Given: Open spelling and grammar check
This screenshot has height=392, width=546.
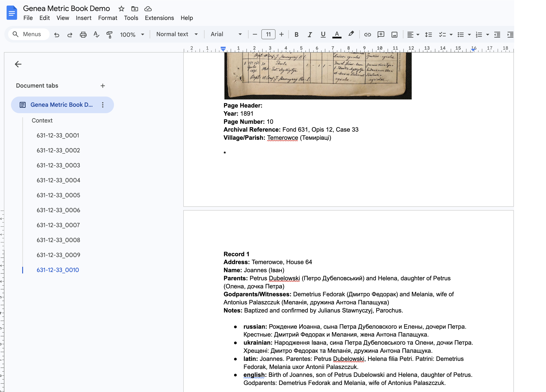Looking at the screenshot, I should click(96, 34).
